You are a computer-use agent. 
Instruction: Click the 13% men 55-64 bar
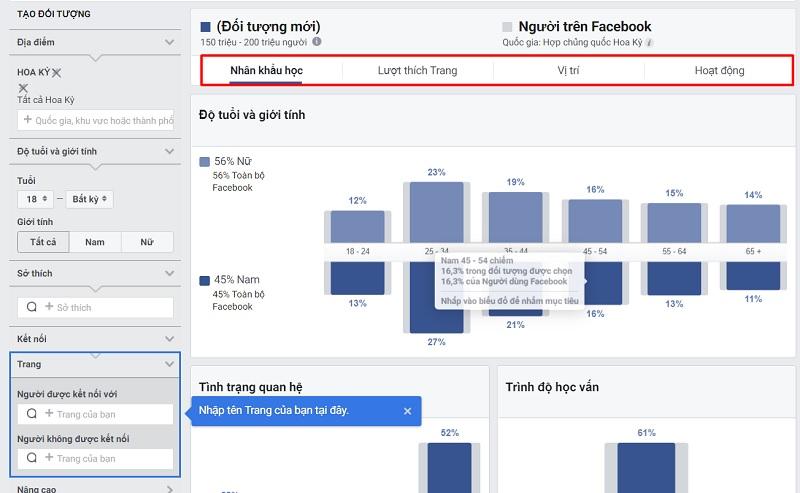[674, 279]
